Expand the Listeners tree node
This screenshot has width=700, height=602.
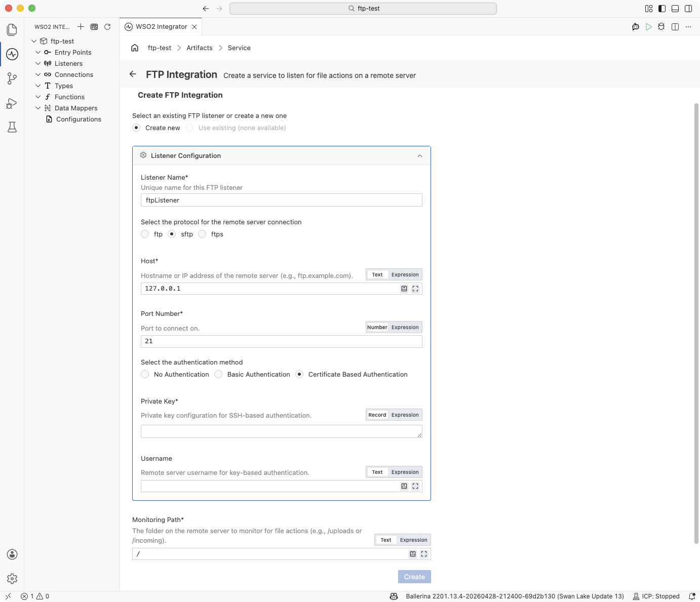pyautogui.click(x=38, y=63)
